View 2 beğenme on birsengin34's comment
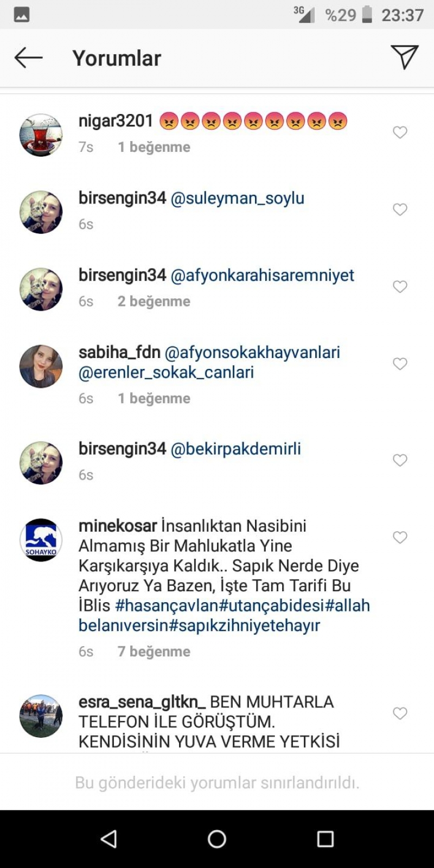434x868 pixels. click(x=154, y=301)
